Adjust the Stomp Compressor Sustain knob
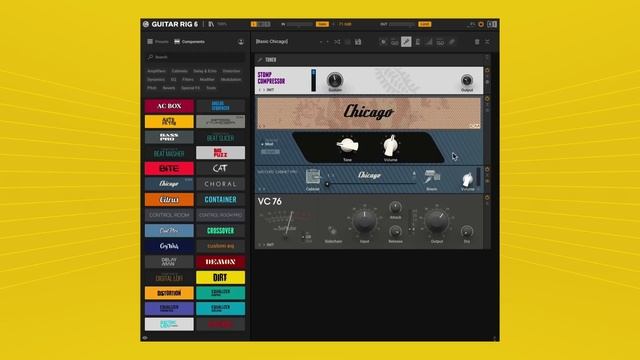 [335, 80]
